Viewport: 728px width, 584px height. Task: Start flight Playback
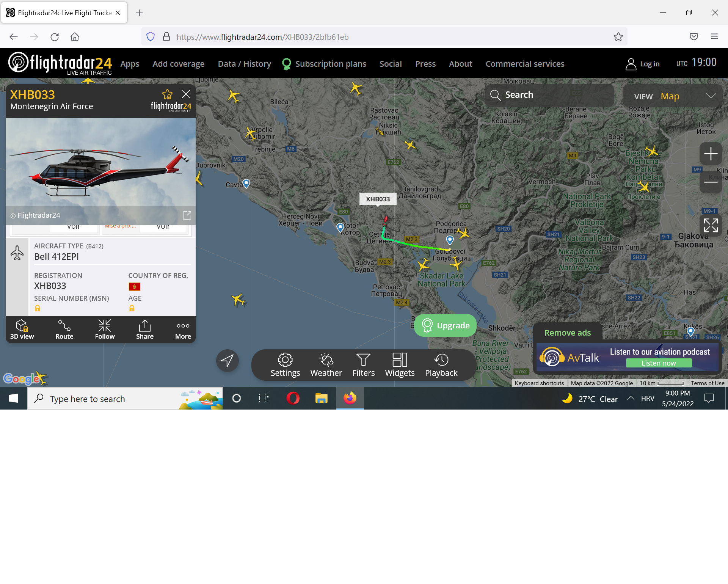(441, 365)
